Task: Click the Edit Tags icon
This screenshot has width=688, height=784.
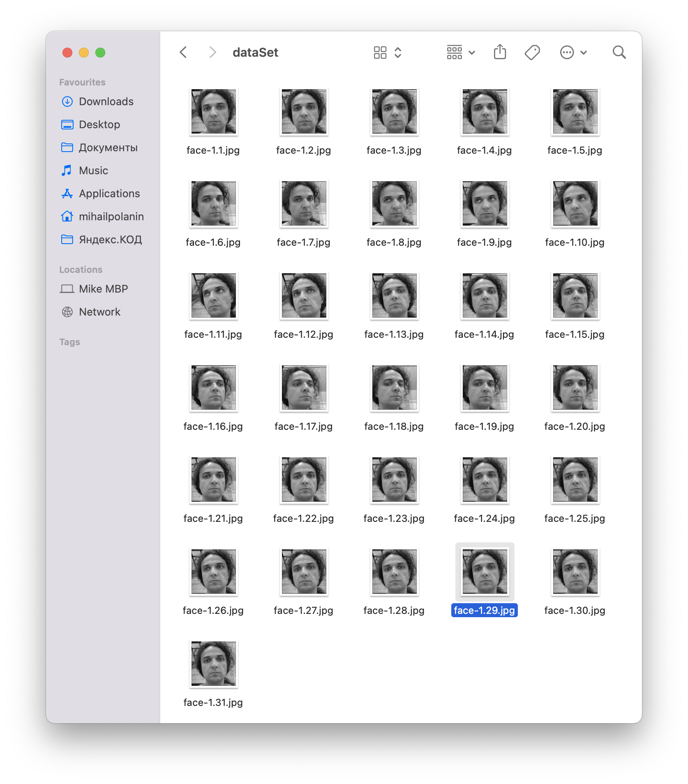Action: 532,52
